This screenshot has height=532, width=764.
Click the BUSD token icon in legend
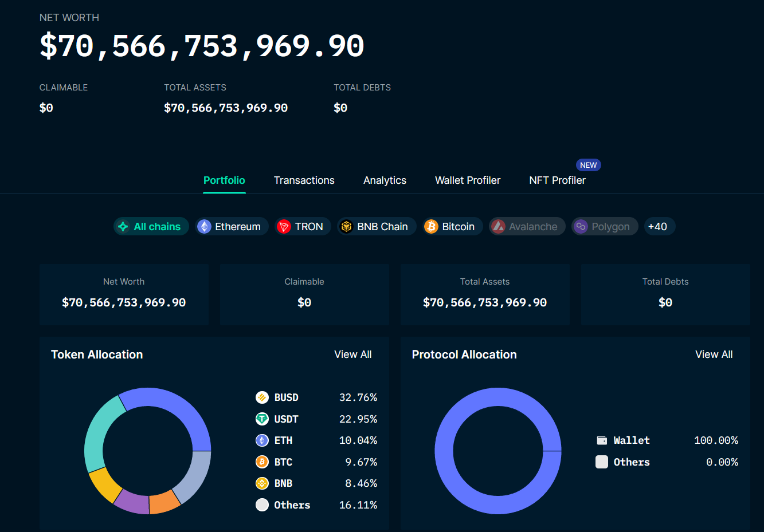coord(262,397)
